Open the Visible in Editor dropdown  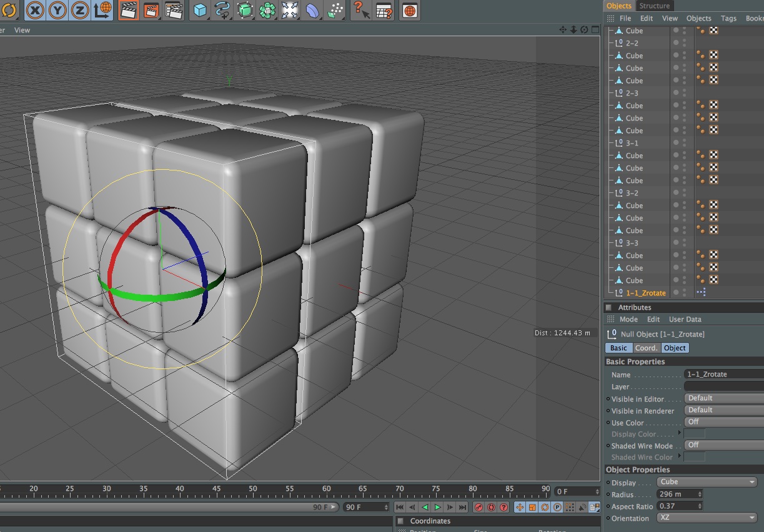[724, 398]
